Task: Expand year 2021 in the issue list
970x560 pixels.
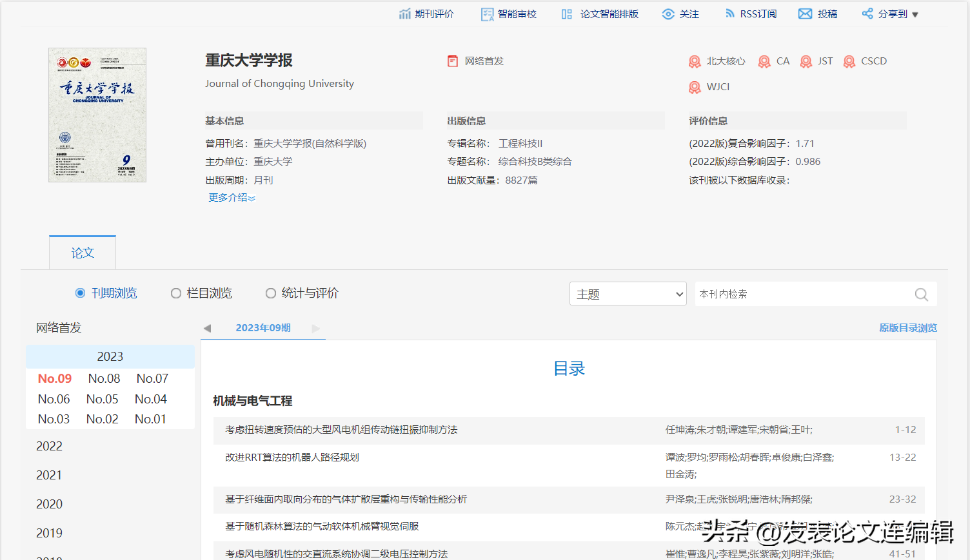Action: [x=50, y=475]
